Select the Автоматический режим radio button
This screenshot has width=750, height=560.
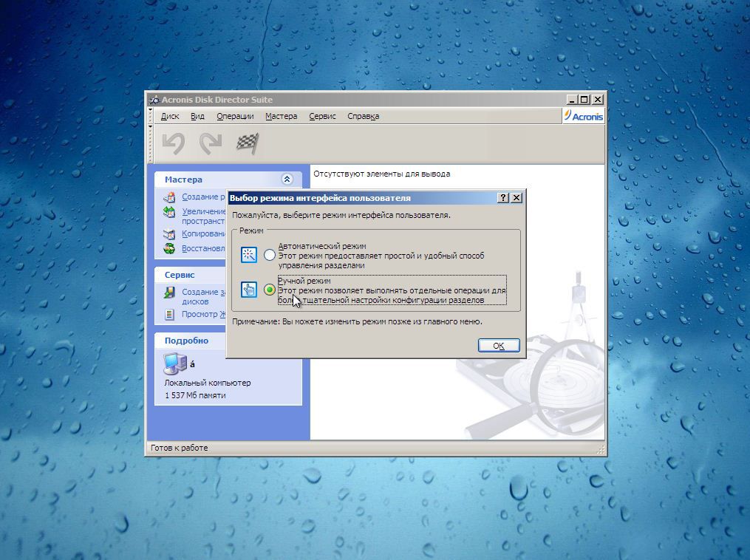pyautogui.click(x=270, y=255)
